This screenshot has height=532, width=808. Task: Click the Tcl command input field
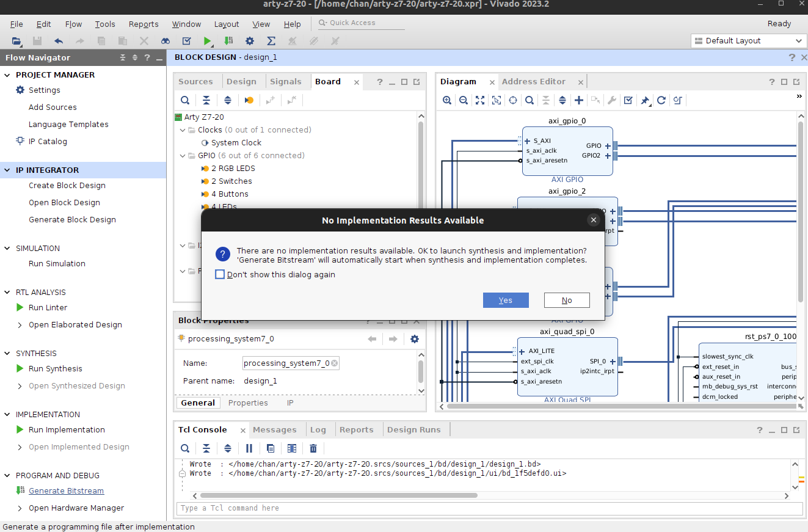(490, 508)
